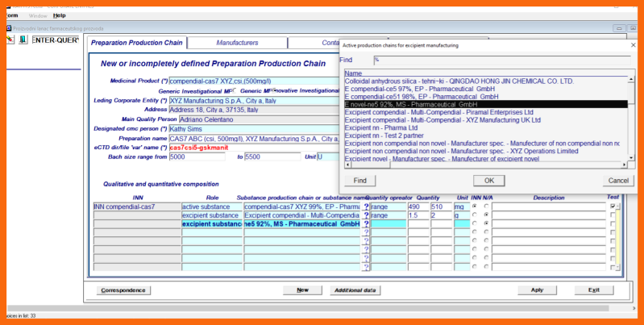Click the form window icon beside the title

(9, 28)
